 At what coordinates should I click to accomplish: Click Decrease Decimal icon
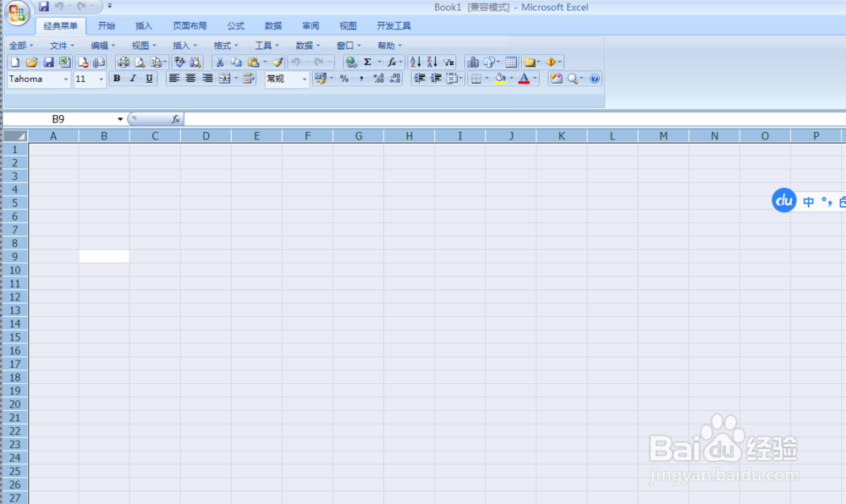tap(395, 79)
